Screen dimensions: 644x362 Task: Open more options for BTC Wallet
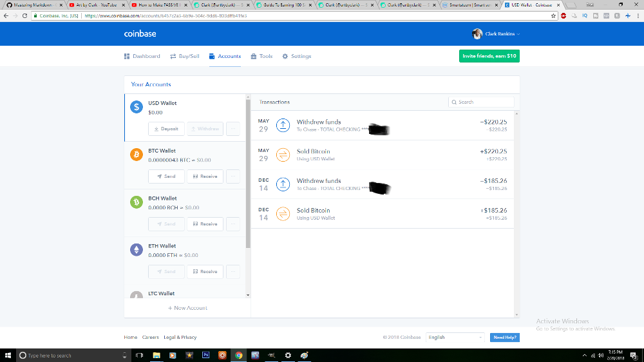(x=233, y=176)
